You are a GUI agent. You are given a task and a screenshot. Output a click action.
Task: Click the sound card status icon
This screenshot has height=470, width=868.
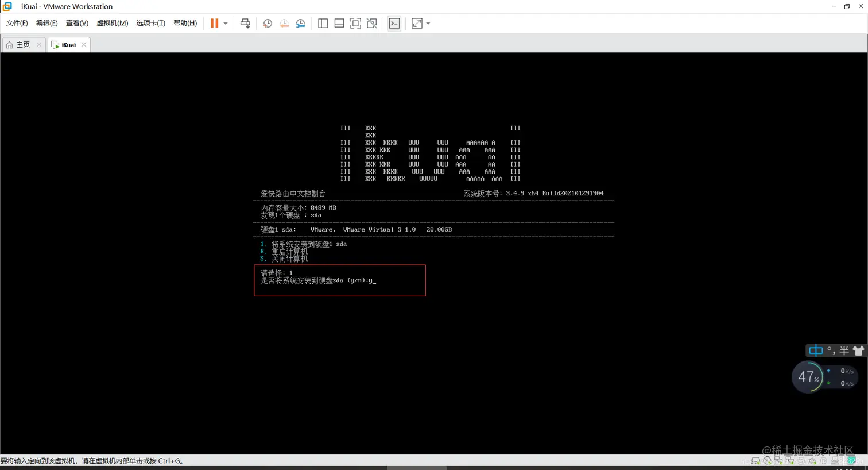pos(812,461)
